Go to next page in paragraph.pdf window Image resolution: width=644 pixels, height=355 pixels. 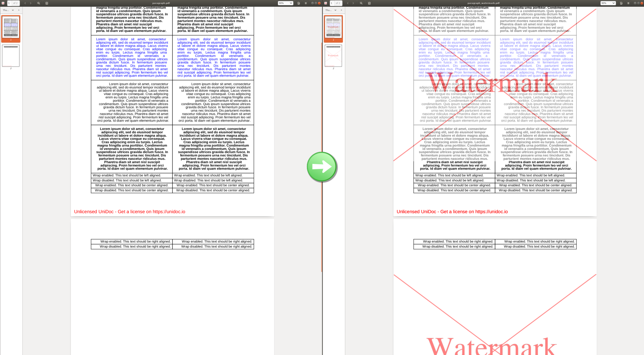31,3
